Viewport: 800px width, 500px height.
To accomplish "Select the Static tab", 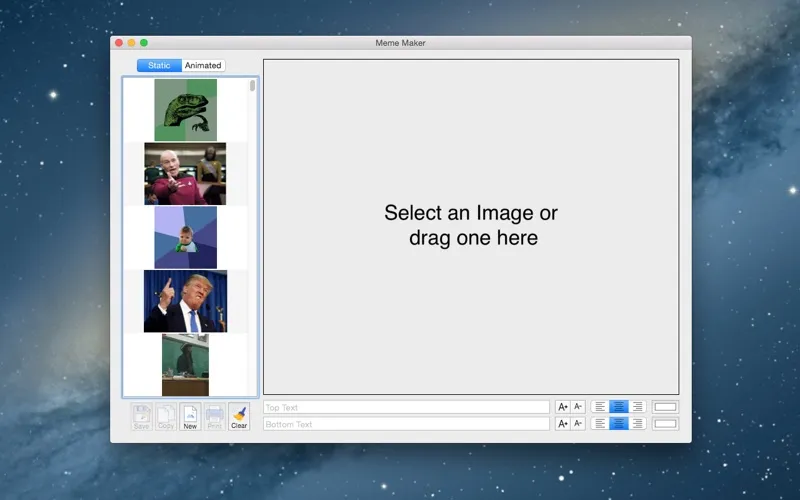I will point(159,66).
